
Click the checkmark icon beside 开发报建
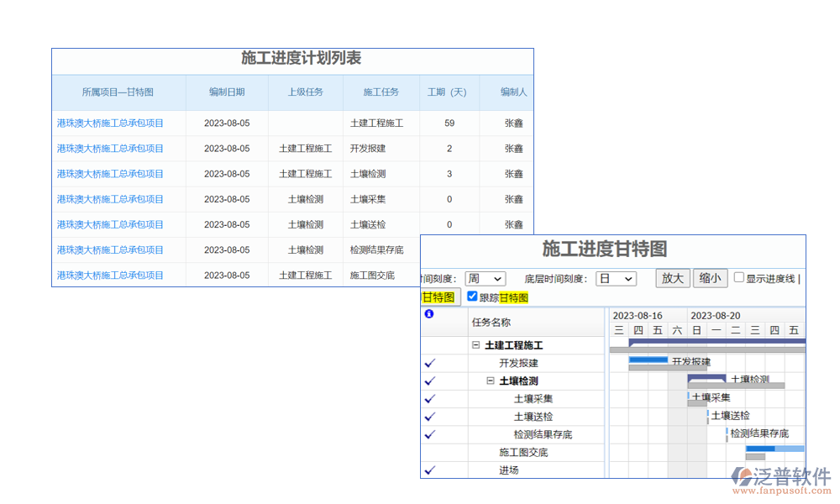coord(430,363)
